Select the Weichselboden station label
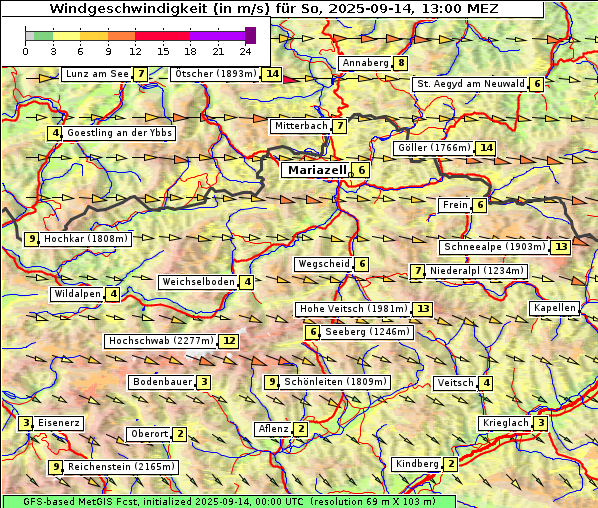 click(x=199, y=282)
